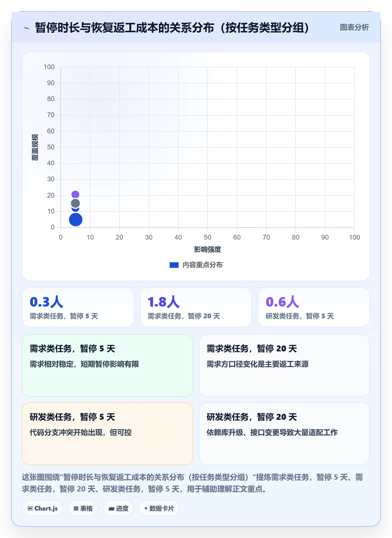392x538 pixels.
Task: Select orange card 研发类任务，暂停 5 天
Action: point(108,434)
